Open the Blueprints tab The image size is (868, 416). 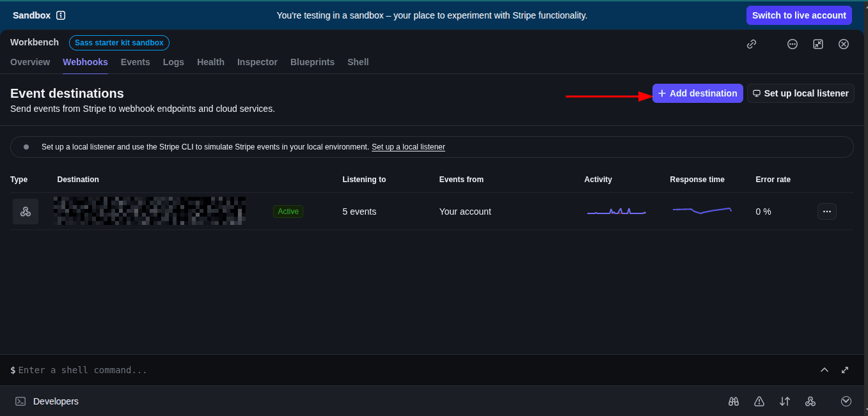coord(312,62)
